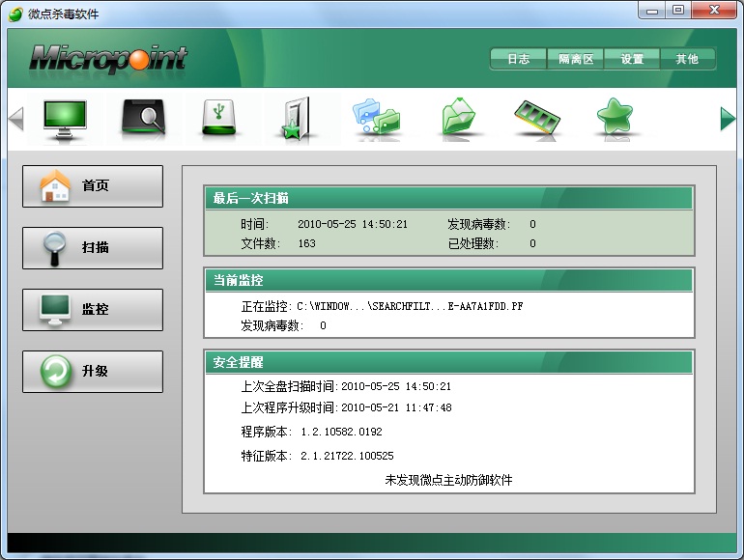Click the USB drive scan icon
Image resolution: width=744 pixels, height=560 pixels.
(218, 117)
